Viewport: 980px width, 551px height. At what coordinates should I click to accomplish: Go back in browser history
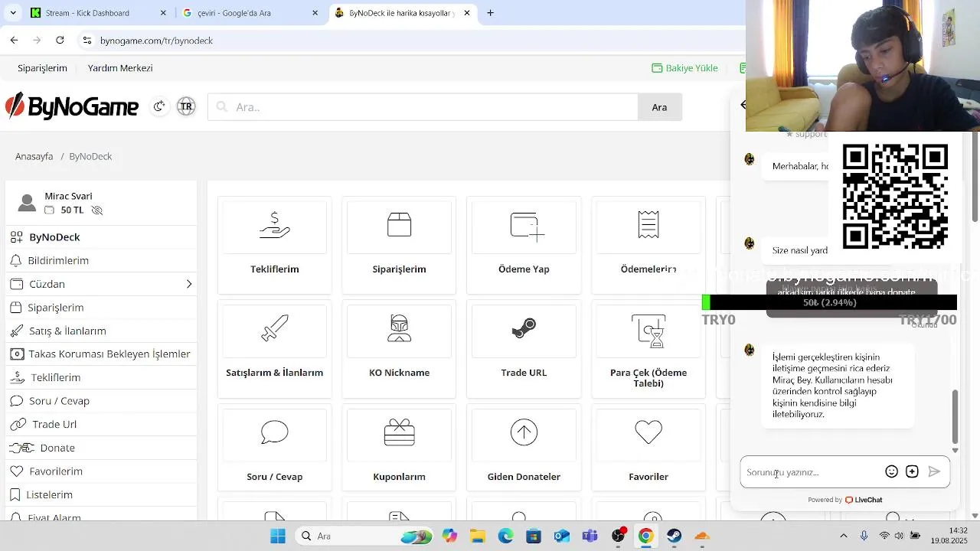coord(14,41)
